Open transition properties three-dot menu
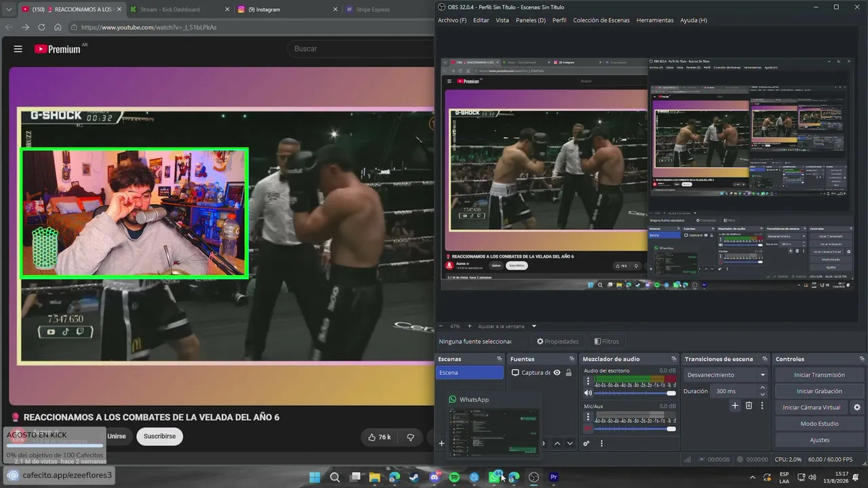Image resolution: width=868 pixels, height=488 pixels. [x=762, y=405]
